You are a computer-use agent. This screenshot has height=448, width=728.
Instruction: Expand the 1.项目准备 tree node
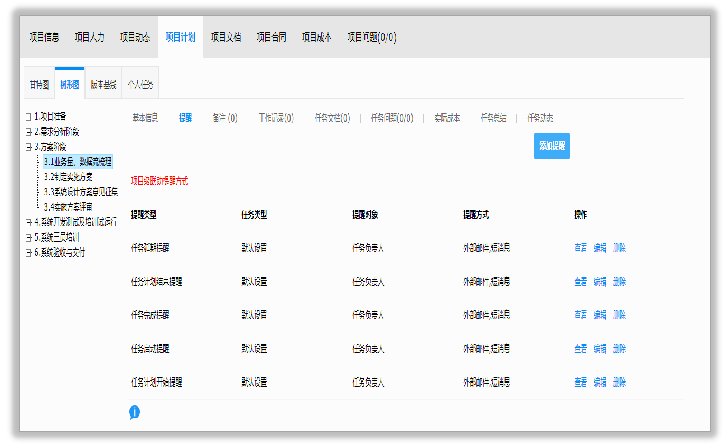point(28,117)
